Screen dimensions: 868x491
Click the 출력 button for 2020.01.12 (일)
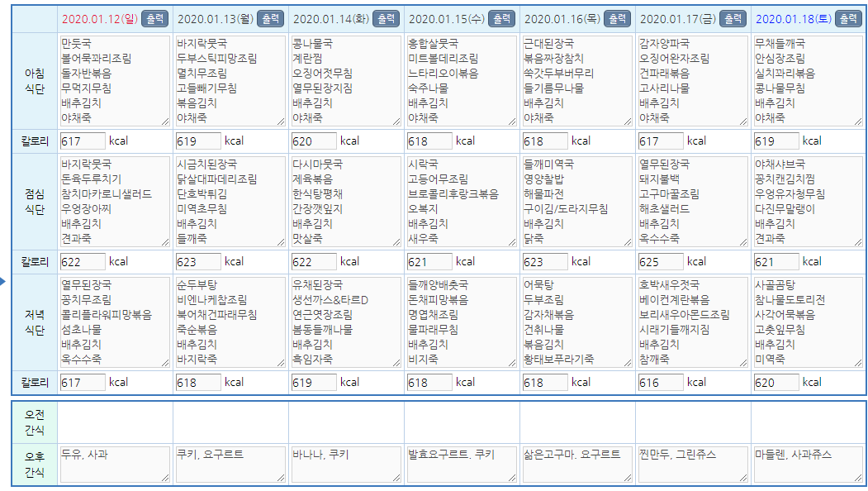click(154, 18)
